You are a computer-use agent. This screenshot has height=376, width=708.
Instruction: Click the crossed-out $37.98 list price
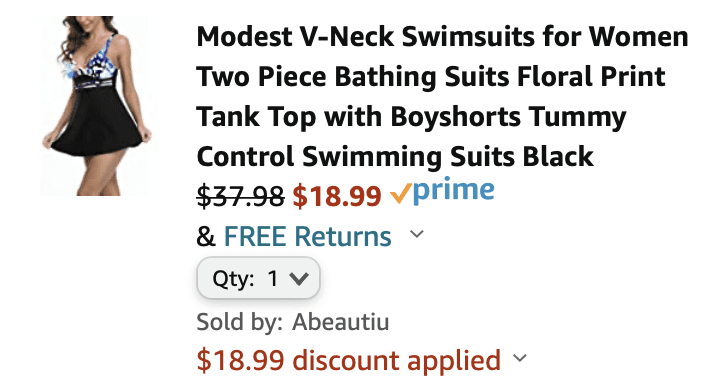coord(240,196)
